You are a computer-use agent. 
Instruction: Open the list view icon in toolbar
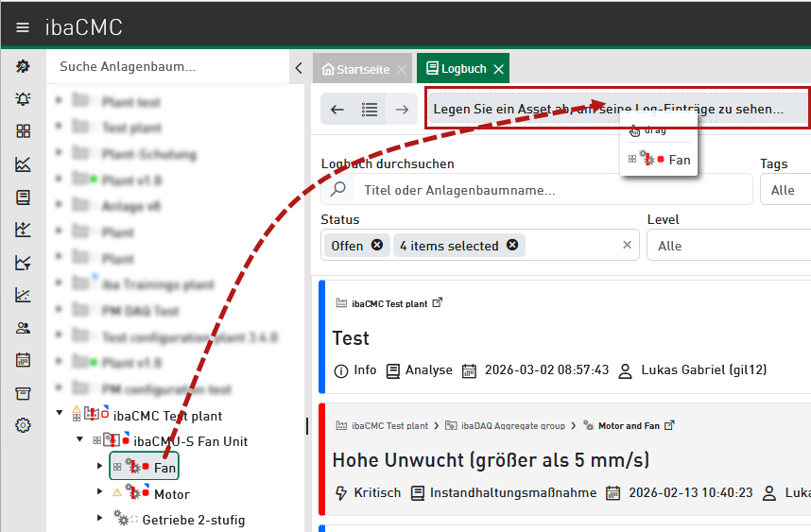coord(370,110)
